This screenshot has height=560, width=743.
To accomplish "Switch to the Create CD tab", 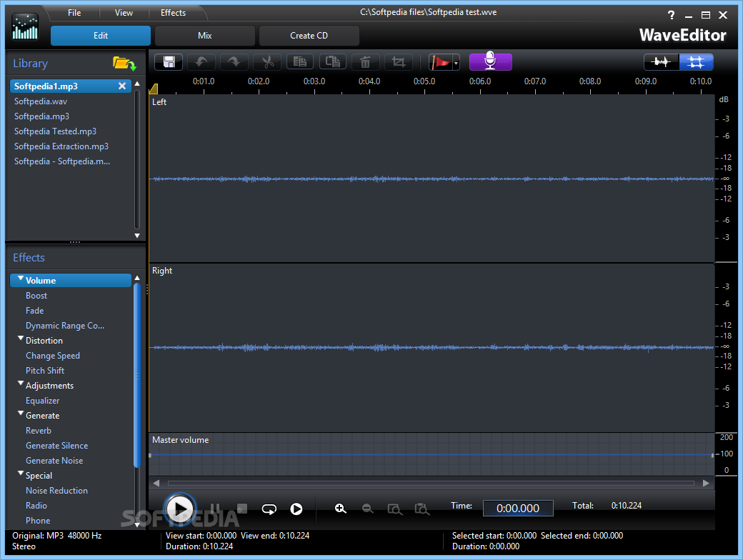I will click(309, 36).
